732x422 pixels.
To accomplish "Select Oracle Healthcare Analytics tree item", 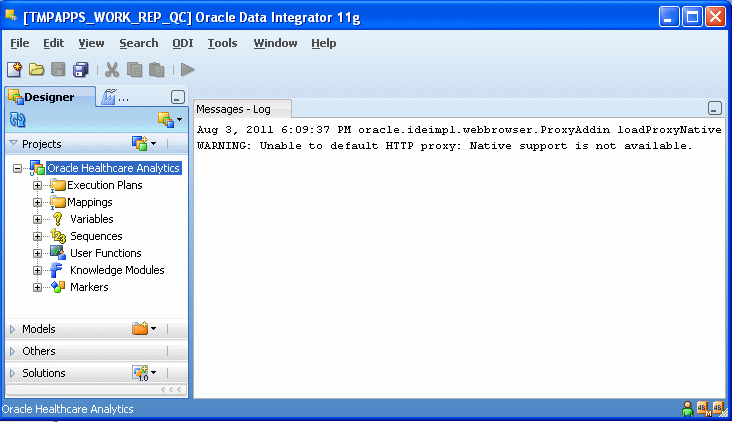I will coord(113,168).
